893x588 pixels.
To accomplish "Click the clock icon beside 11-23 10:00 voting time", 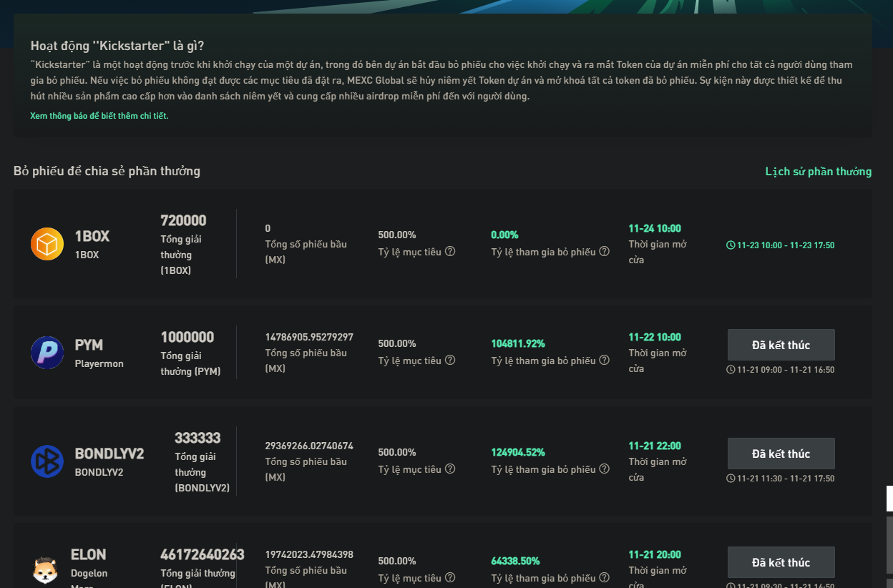I will 731,245.
